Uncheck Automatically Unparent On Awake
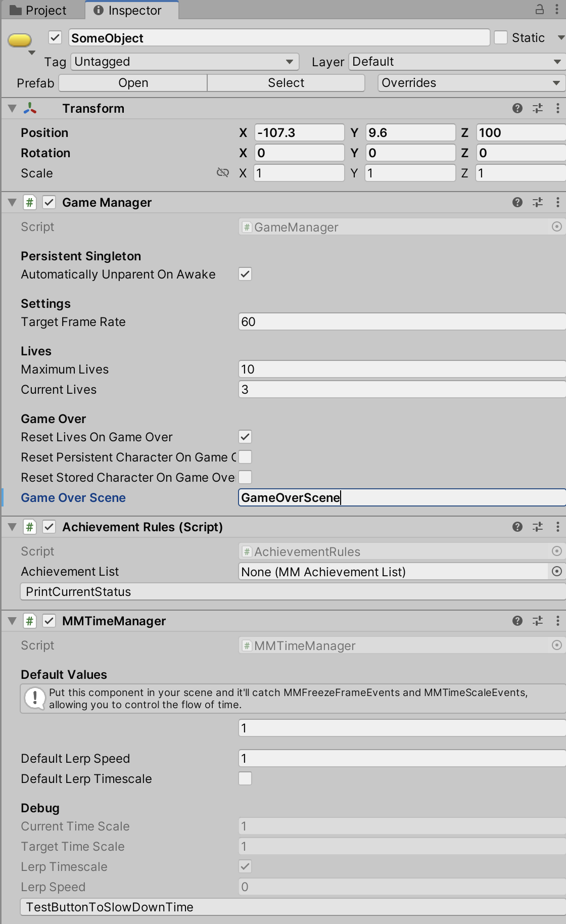This screenshot has width=566, height=924. [245, 274]
